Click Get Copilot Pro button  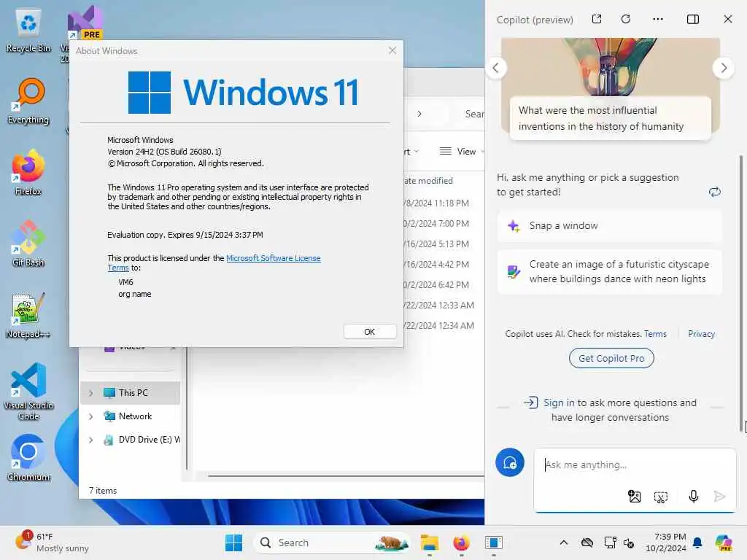[611, 358]
